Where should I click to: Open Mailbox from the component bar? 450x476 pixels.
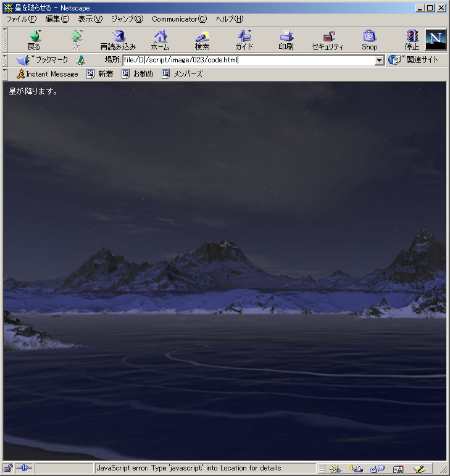point(356,469)
